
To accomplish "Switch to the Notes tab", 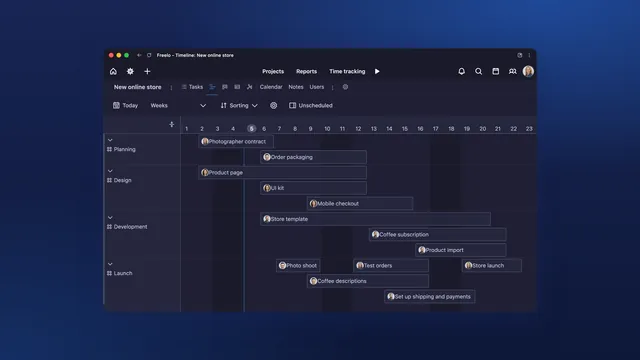I will click(x=296, y=87).
